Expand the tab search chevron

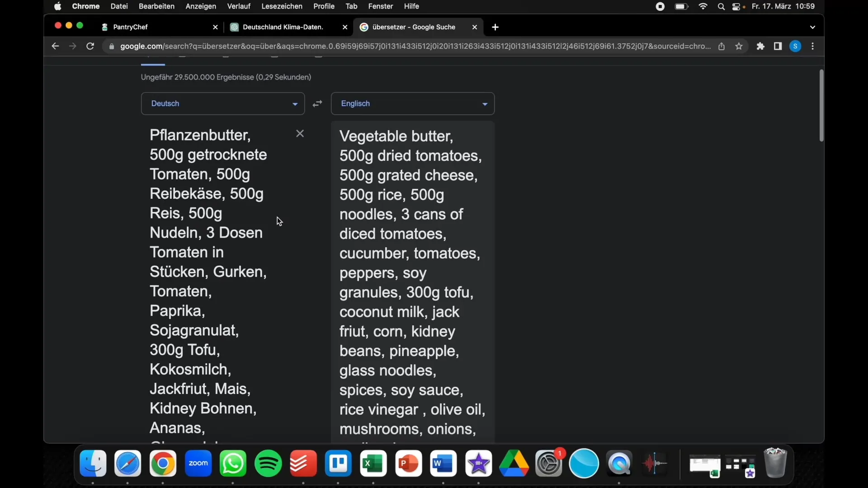tap(813, 27)
